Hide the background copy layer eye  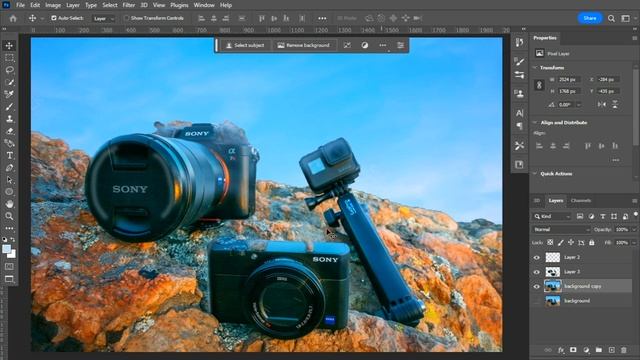click(x=537, y=287)
